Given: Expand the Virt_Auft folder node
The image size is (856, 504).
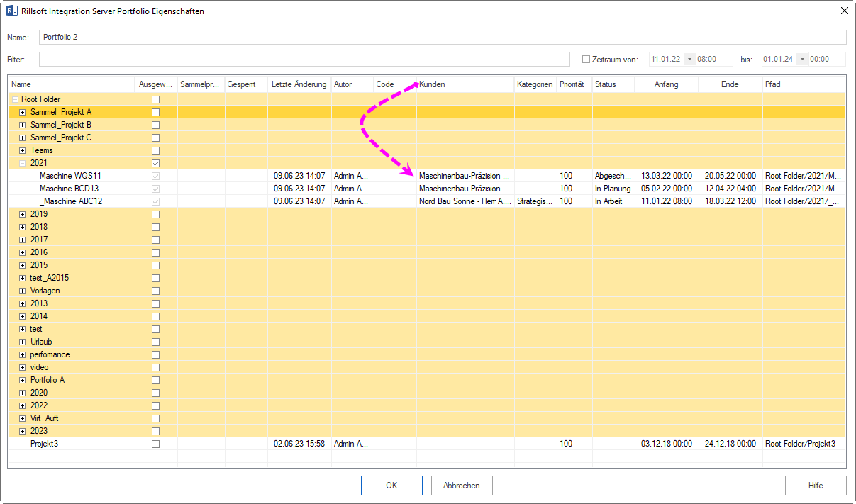Looking at the screenshot, I should [x=23, y=418].
